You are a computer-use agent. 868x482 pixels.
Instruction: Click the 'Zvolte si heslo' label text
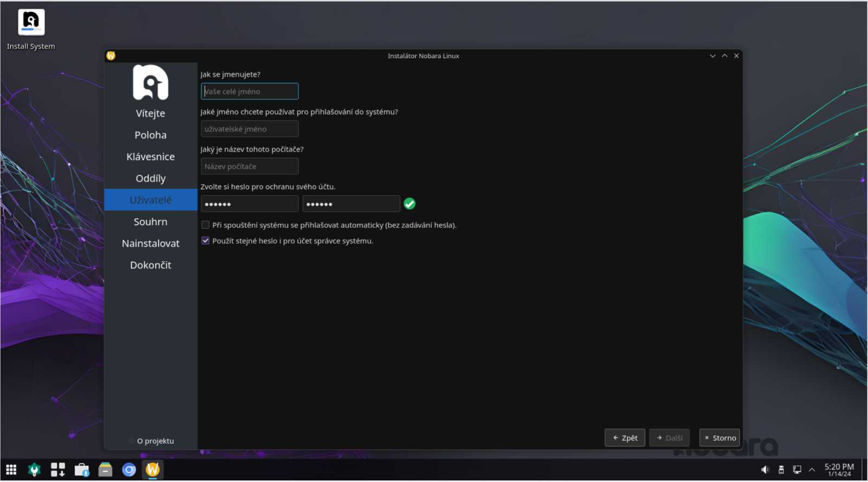tap(268, 187)
